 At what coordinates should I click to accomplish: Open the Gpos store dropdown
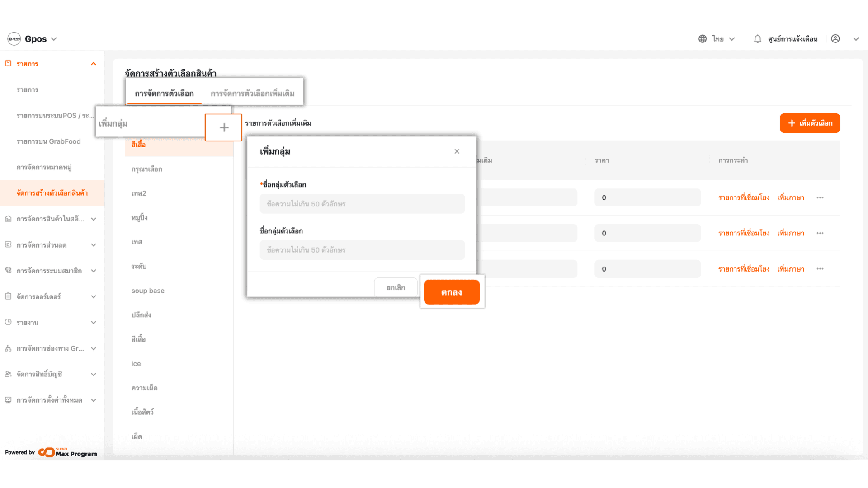pyautogui.click(x=54, y=39)
